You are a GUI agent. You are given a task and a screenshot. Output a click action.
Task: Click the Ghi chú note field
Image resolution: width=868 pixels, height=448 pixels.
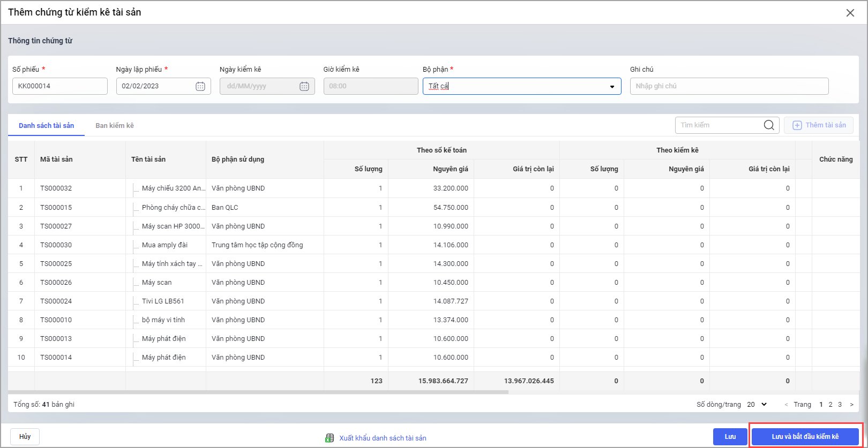click(729, 86)
